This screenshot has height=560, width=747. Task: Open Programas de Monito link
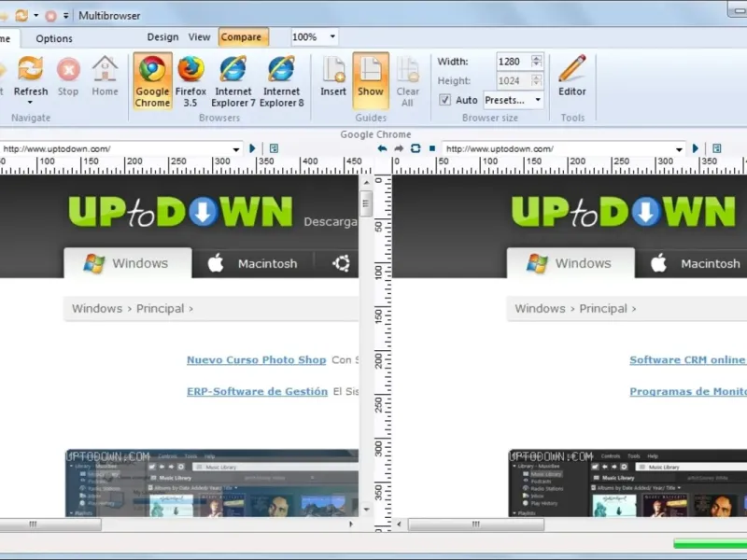pyautogui.click(x=688, y=391)
